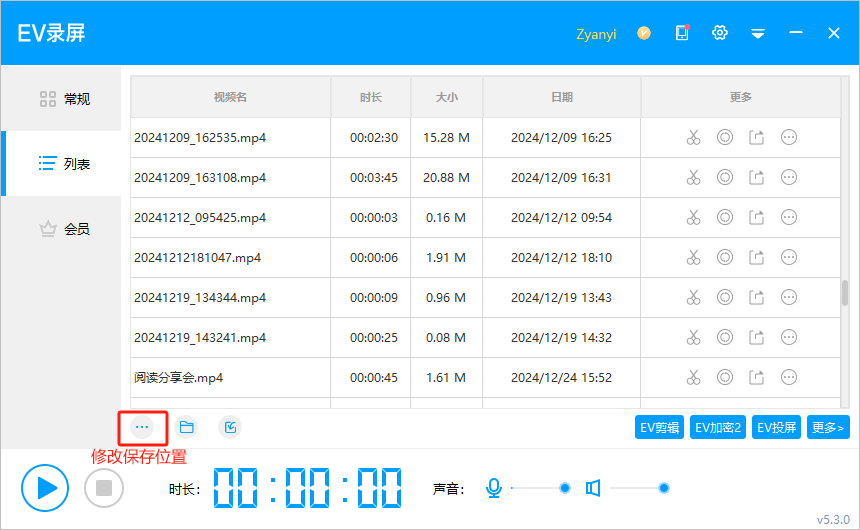Click the EV投屏 button

pos(777,428)
